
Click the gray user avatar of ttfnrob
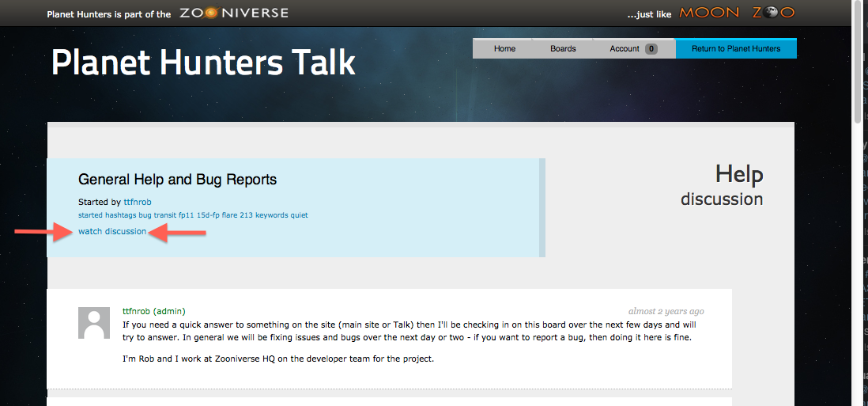coord(94,323)
